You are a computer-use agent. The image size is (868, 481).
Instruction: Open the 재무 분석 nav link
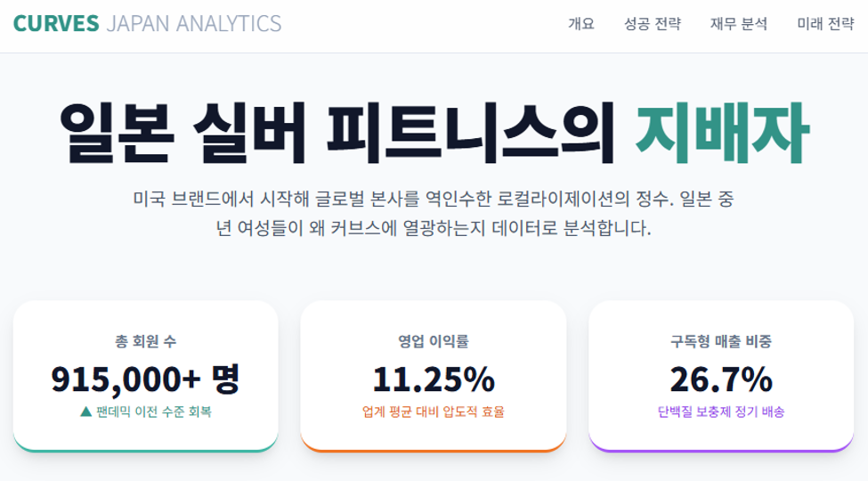point(739,24)
